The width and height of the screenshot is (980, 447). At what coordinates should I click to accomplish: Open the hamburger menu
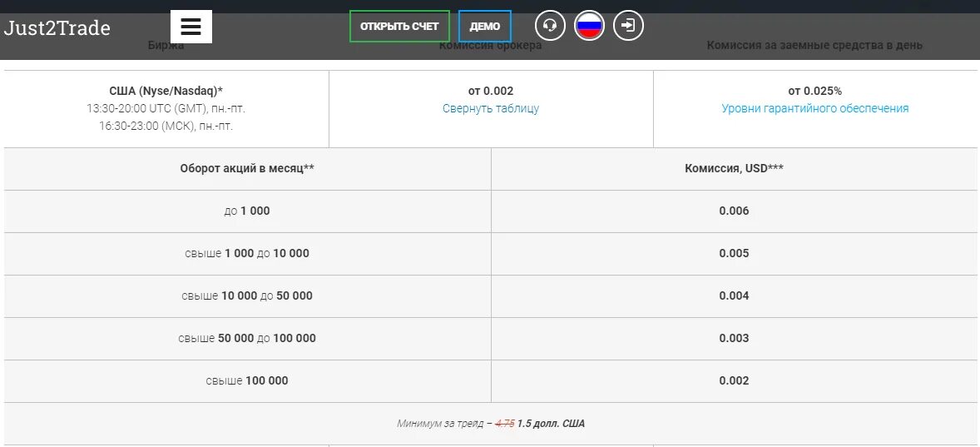191,27
